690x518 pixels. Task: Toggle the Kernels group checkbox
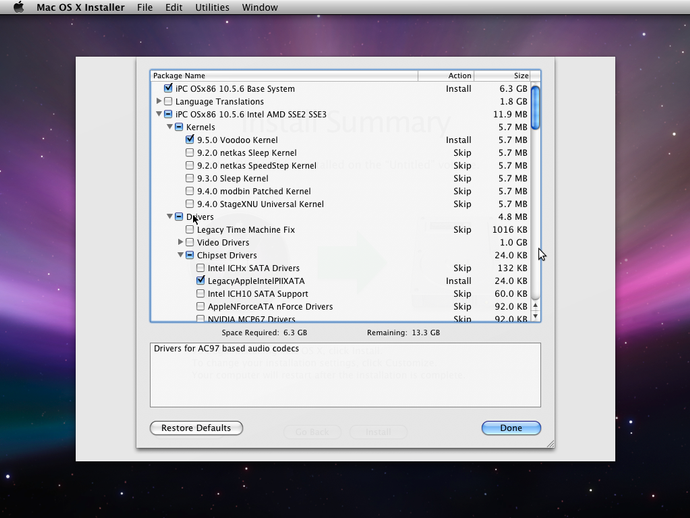(x=179, y=127)
